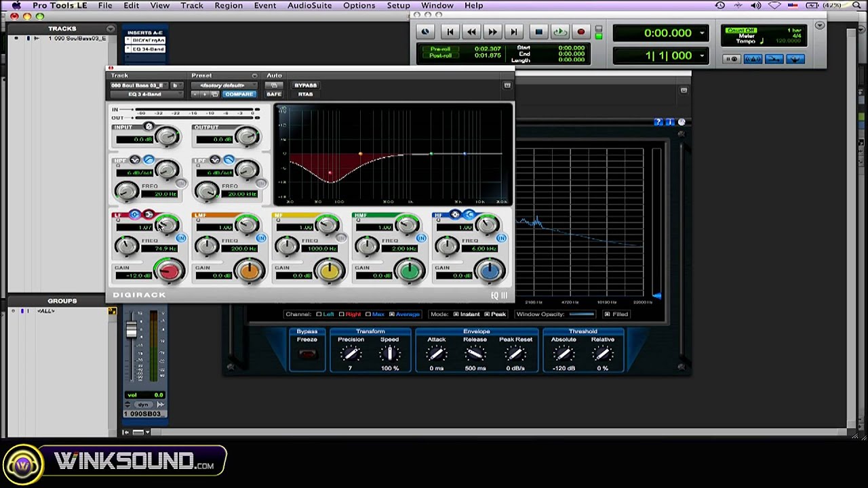
Task: Select the HF band peak type icon
Action: [x=455, y=215]
